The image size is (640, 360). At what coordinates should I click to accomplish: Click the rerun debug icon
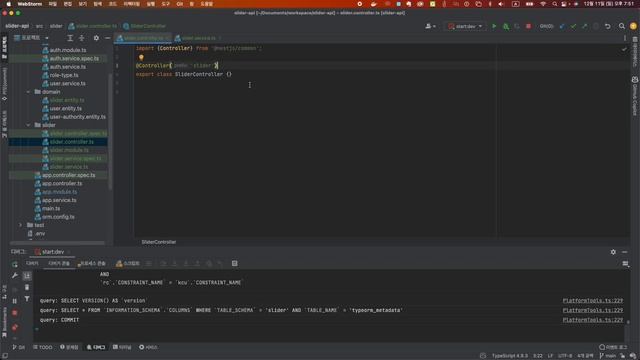point(15,264)
